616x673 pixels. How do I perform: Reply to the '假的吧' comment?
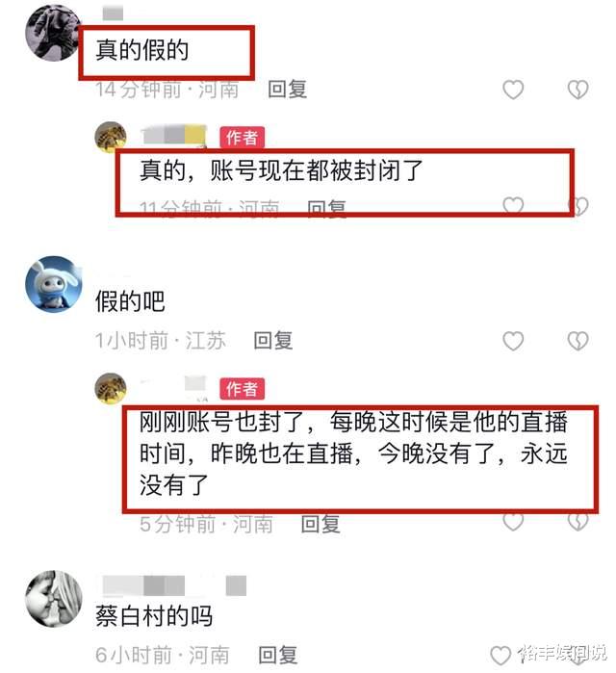pyautogui.click(x=273, y=341)
